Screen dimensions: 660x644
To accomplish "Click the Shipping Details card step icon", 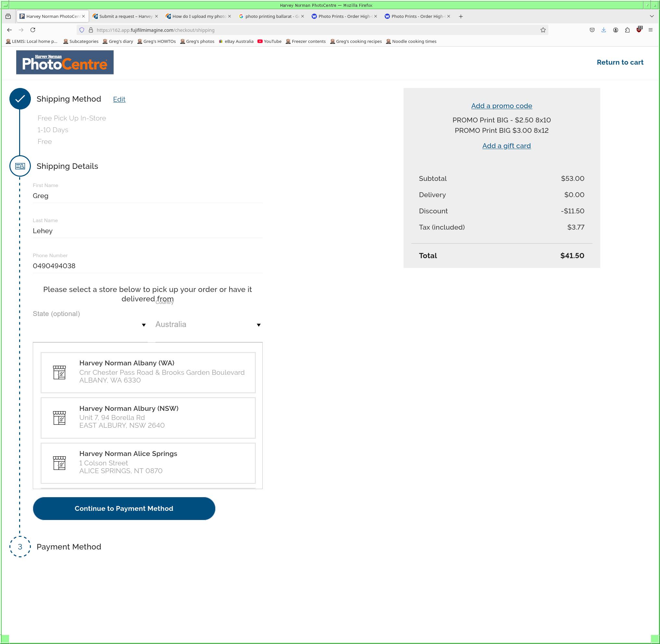I will 20,166.
